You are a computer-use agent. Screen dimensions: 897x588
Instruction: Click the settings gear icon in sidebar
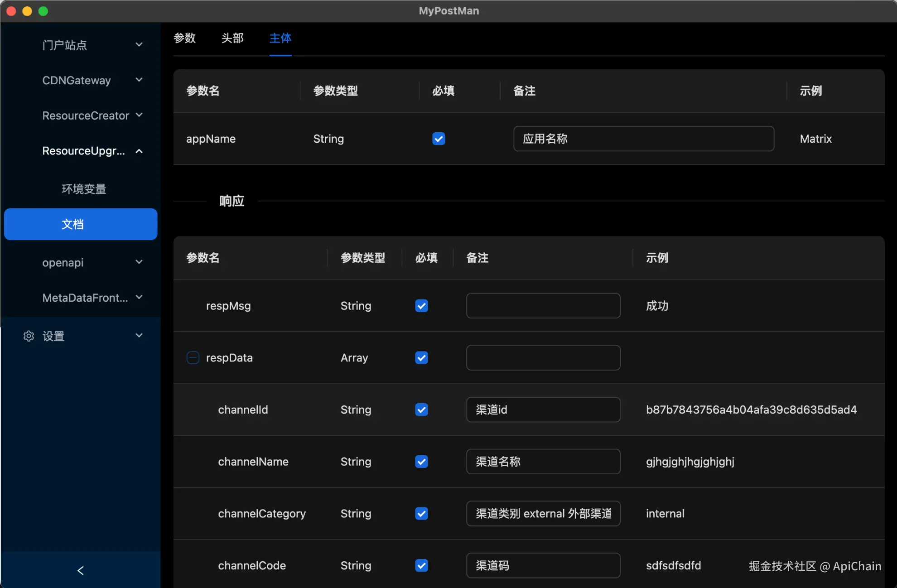(x=29, y=336)
